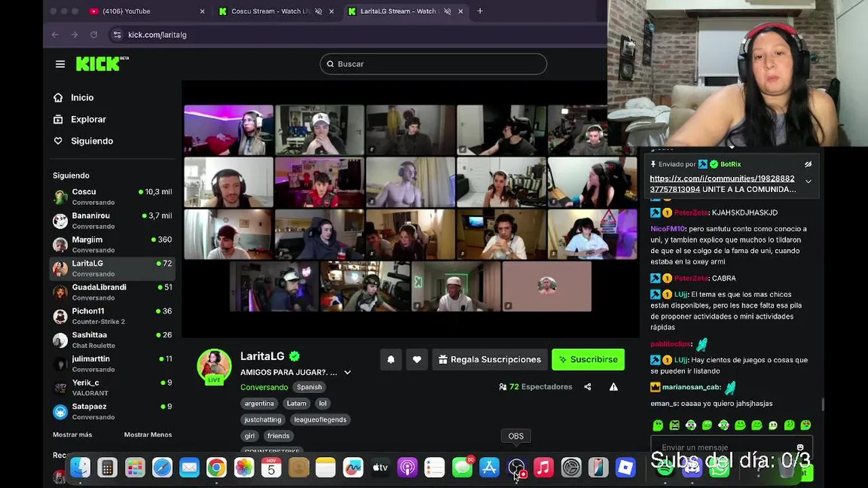Click the Spanish language tag
This screenshot has height=488, width=868.
(309, 387)
